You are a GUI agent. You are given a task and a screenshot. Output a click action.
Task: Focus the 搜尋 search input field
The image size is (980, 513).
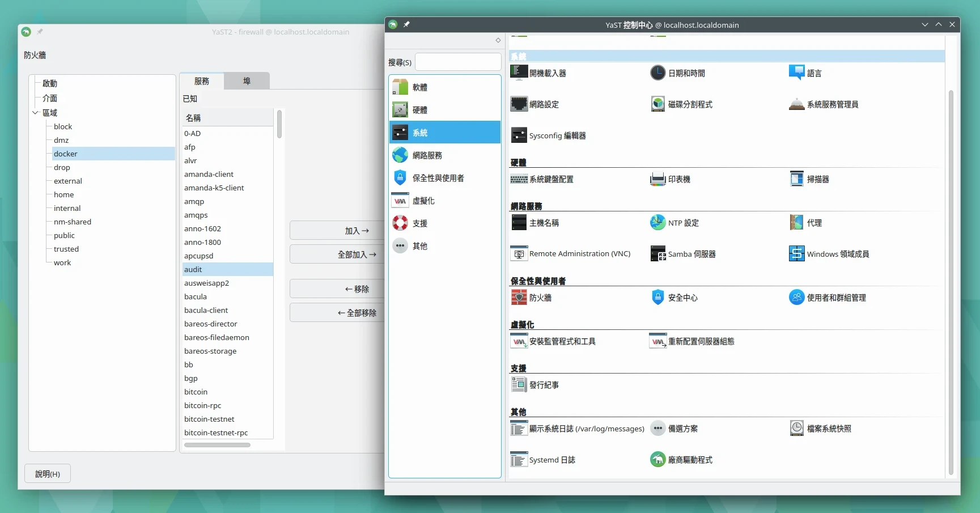[458, 62]
